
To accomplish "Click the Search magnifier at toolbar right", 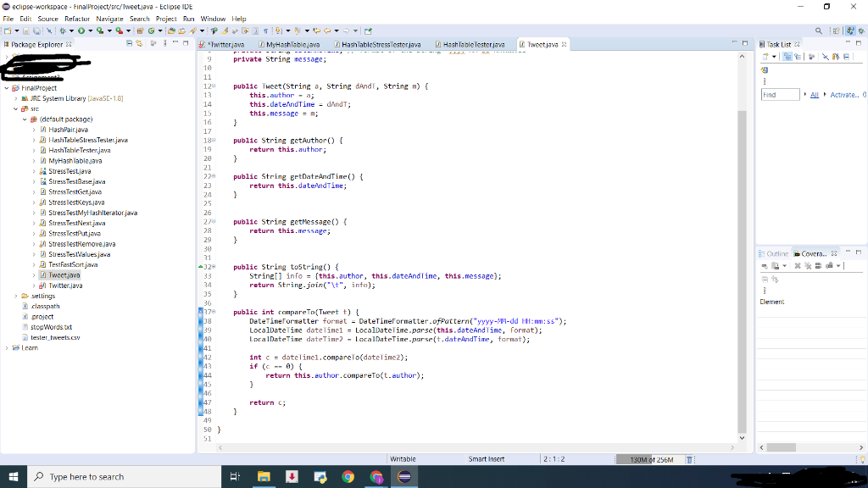I will (819, 30).
